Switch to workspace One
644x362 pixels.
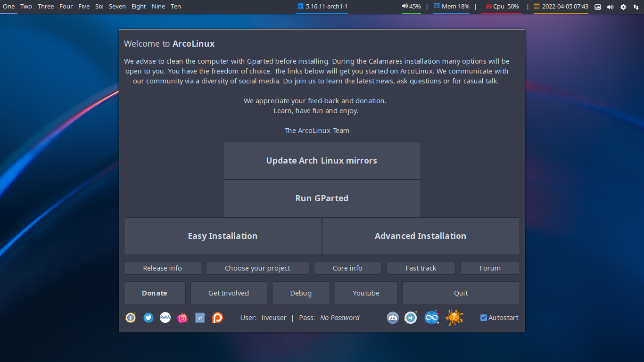[x=9, y=7]
